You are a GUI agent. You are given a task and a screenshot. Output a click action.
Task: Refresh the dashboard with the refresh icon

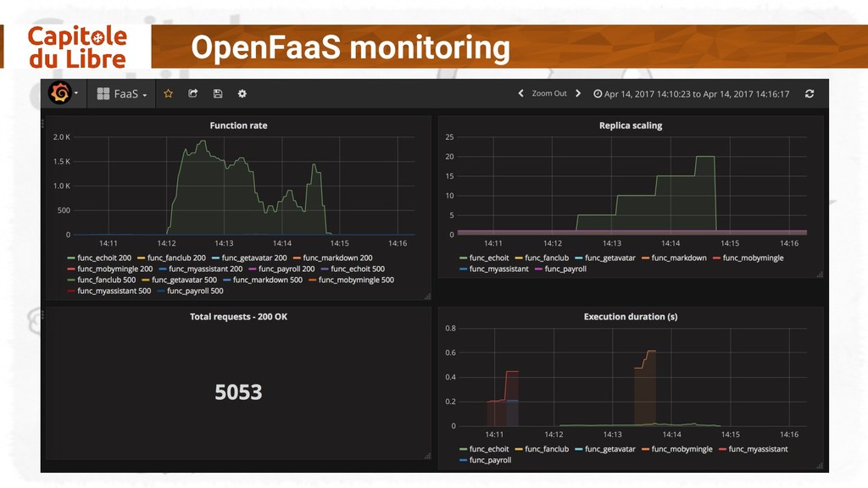click(810, 93)
